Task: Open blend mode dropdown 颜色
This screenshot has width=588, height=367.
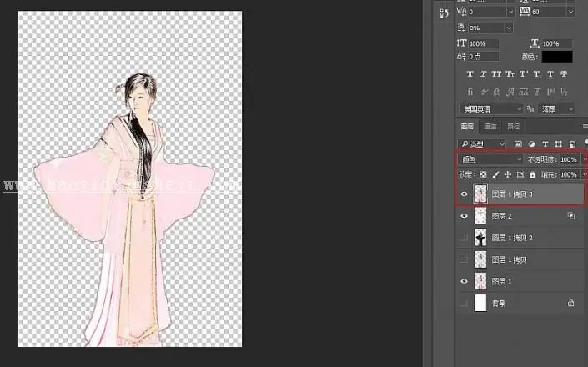Action: pyautogui.click(x=490, y=159)
